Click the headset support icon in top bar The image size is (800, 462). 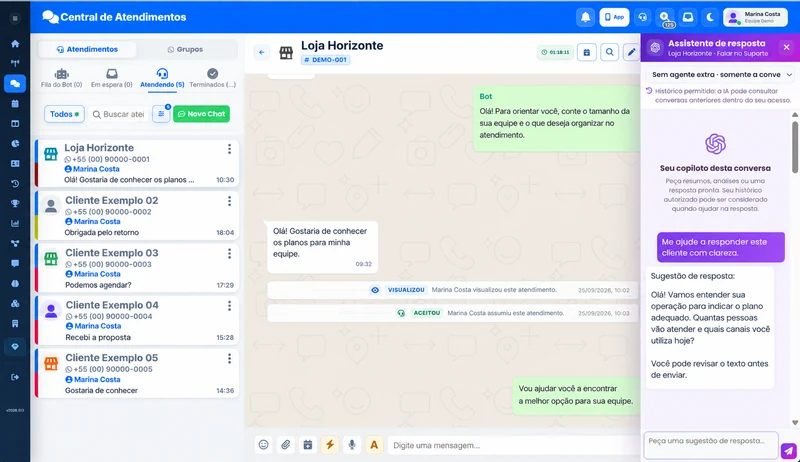click(642, 17)
